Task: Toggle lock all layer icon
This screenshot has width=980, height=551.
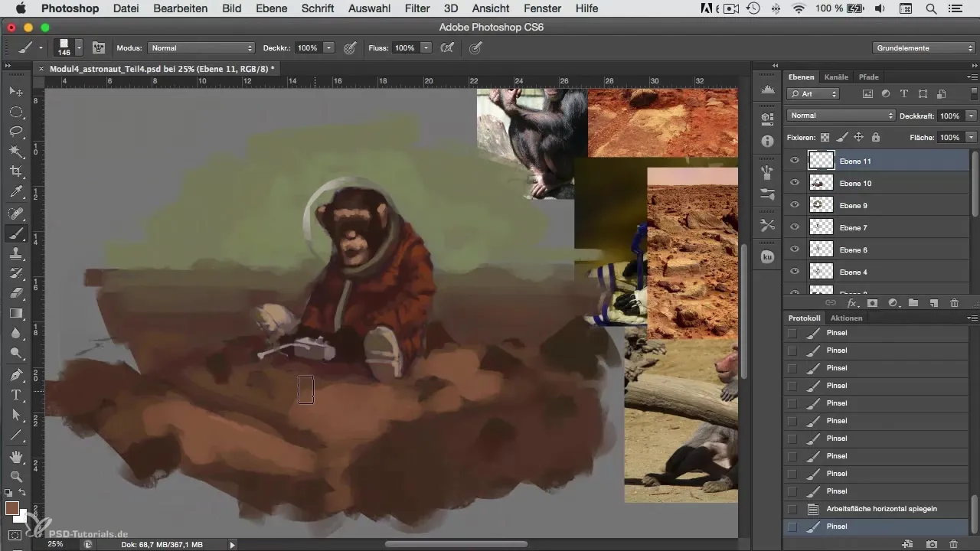Action: pos(875,137)
